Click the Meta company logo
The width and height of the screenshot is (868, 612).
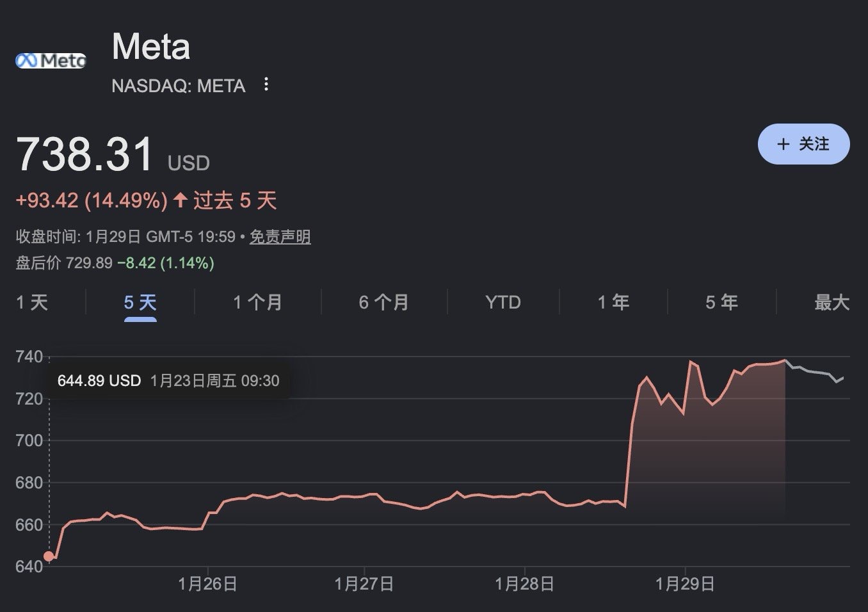(51, 61)
